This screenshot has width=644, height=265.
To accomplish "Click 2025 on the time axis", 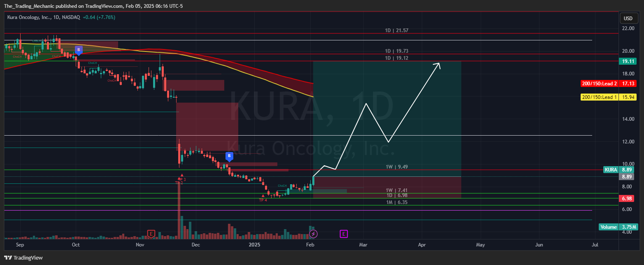I will (x=254, y=244).
